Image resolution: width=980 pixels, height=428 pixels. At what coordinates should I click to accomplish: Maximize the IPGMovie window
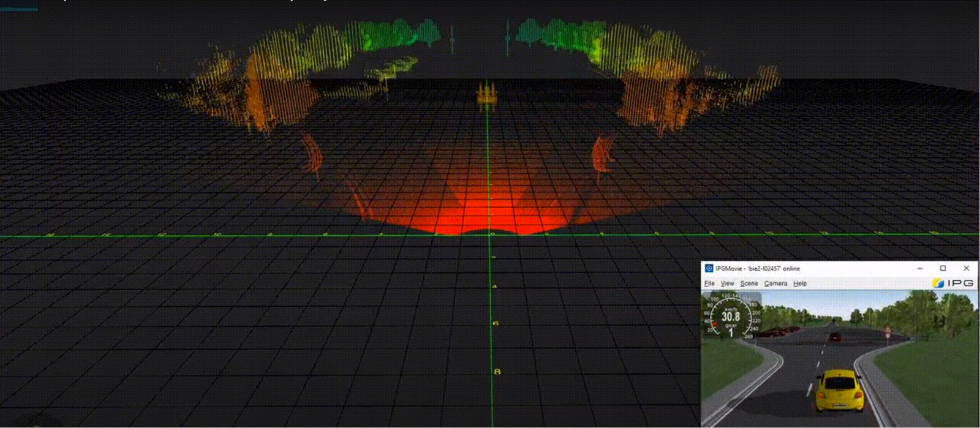point(943,268)
